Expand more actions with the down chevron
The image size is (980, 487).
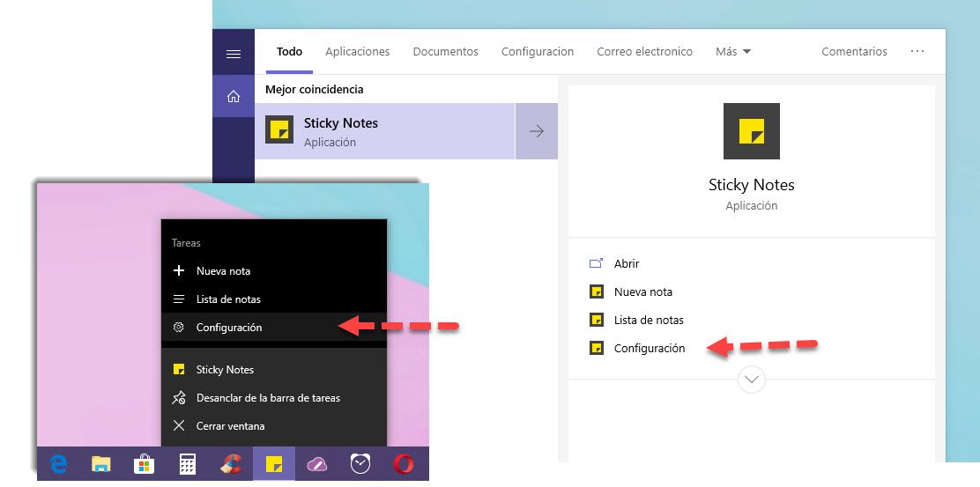click(752, 380)
